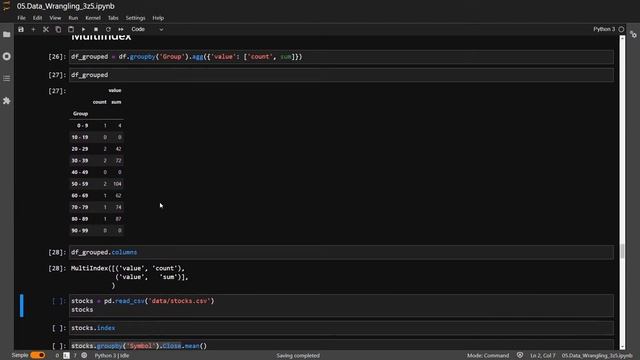Image resolution: width=640 pixels, height=360 pixels.
Task: Click the 20 - 29 row label
Action: coord(80,149)
